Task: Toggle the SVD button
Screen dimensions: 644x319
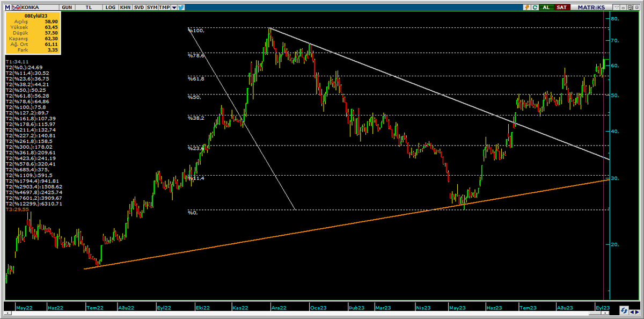Action: click(138, 8)
